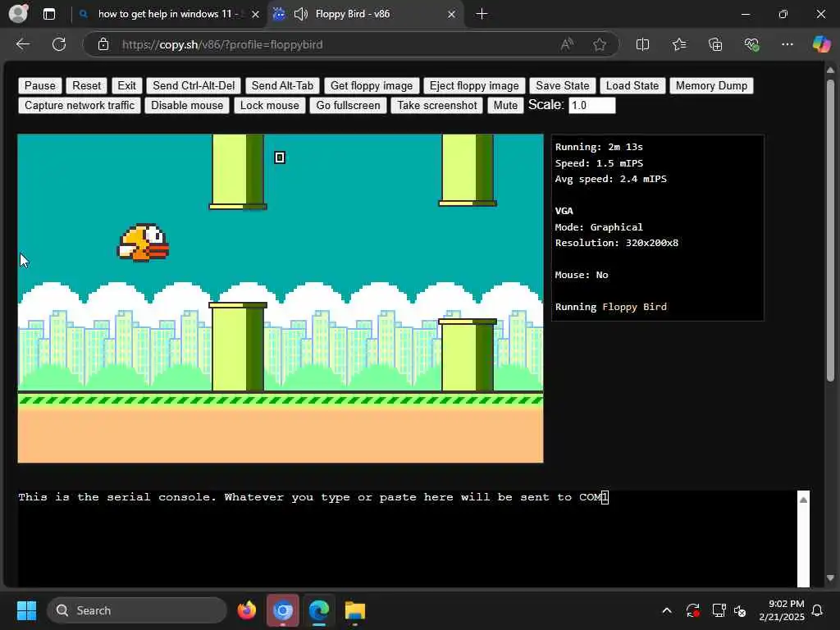Show hidden system tray icons
This screenshot has width=840, height=630.
(x=667, y=610)
